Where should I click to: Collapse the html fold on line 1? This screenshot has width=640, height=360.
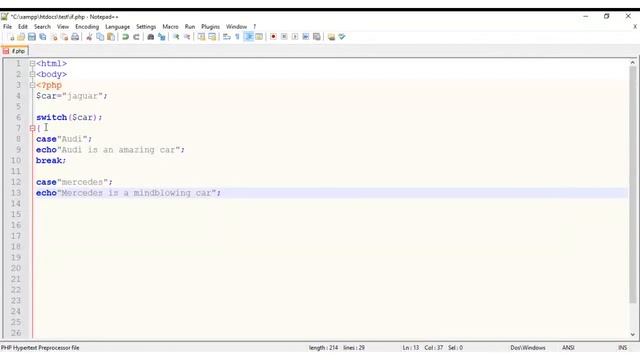[32, 64]
